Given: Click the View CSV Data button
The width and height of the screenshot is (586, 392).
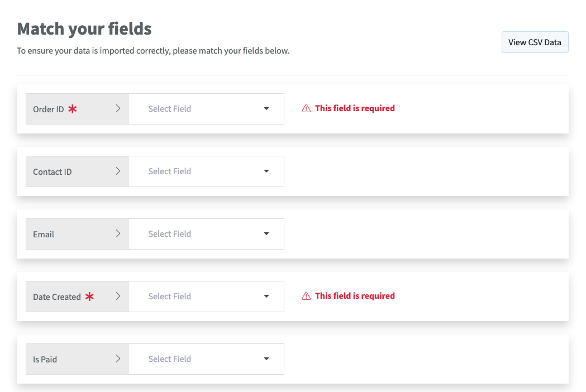Looking at the screenshot, I should 535,42.
